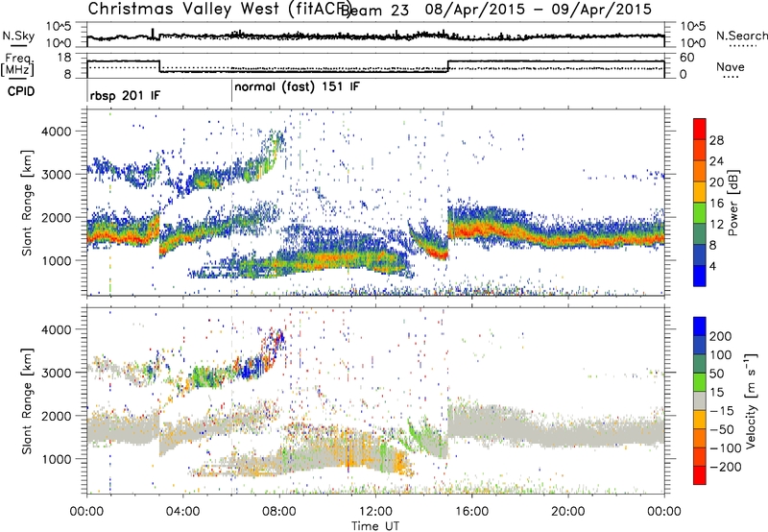
Task: Click the '12:00' time axis tick label
Action: point(375,511)
